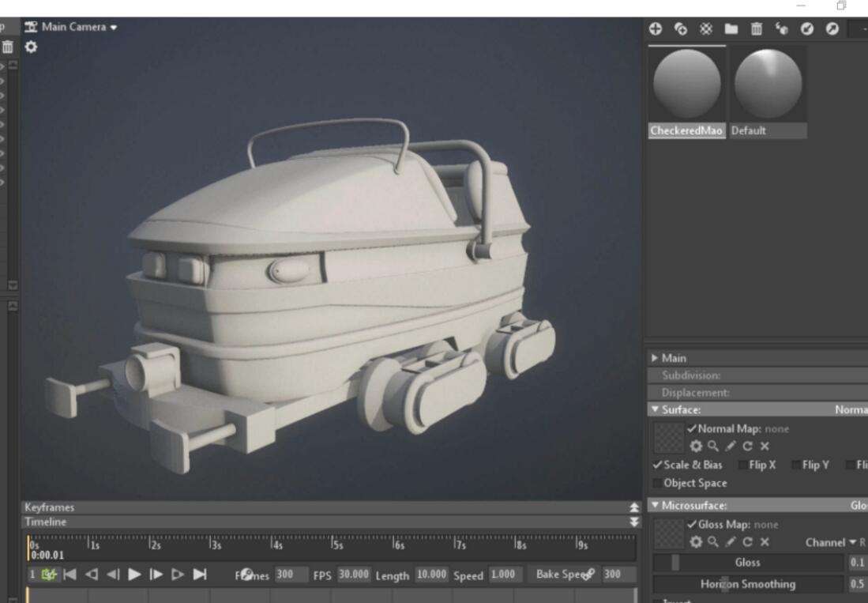This screenshot has width=868, height=603.
Task: Reload the Gloss Map texture
Action: (748, 542)
